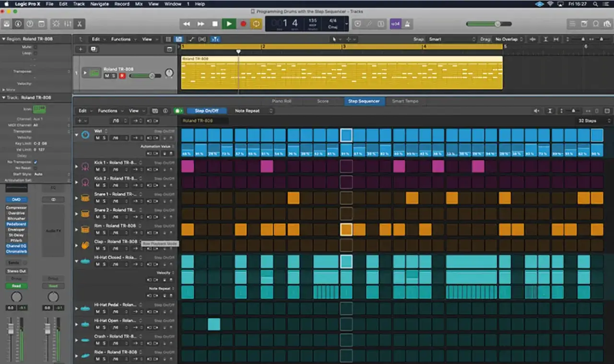
Task: Toggle the yellow Cycle button
Action: (x=257, y=23)
